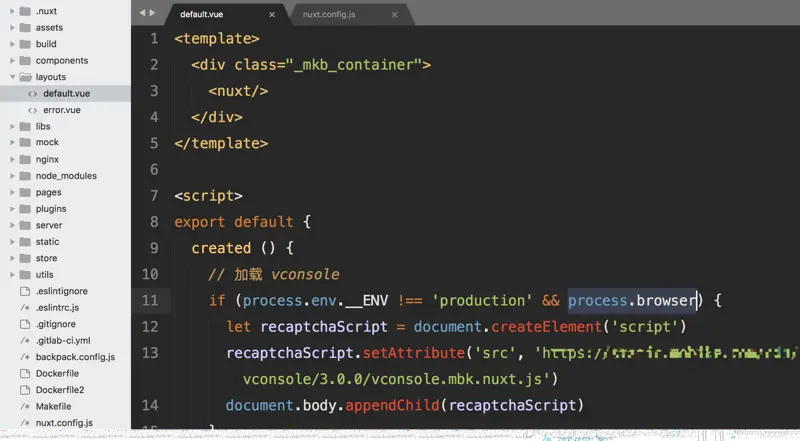Open error.vue in the sidebar
The height and width of the screenshot is (441, 800).
tap(62, 110)
